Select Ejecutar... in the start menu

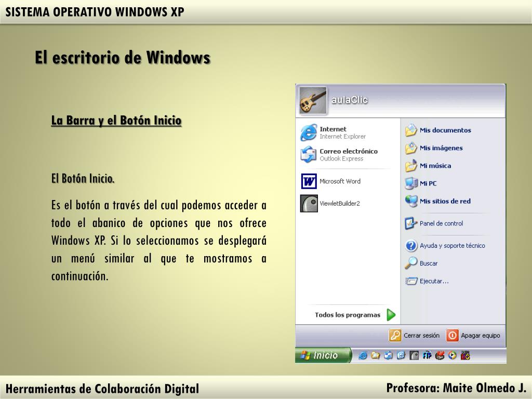(427, 281)
